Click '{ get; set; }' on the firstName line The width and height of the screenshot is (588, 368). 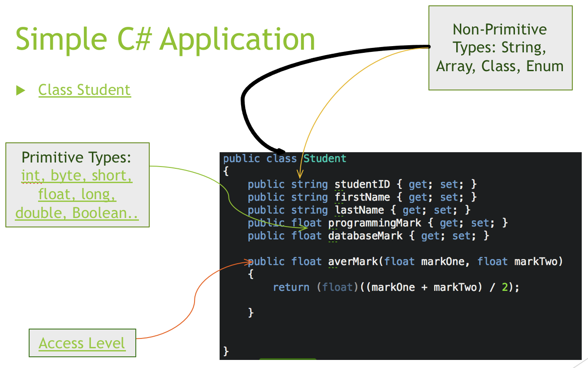pos(437,197)
